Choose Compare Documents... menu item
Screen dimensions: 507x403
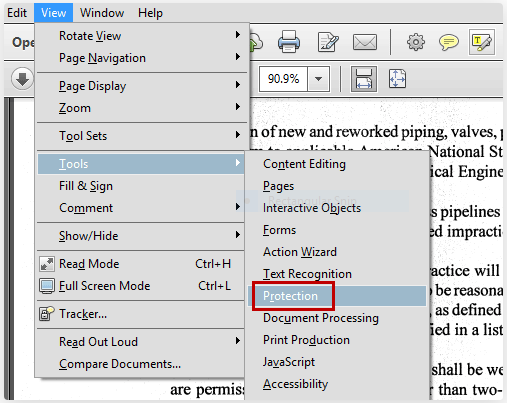click(141, 364)
